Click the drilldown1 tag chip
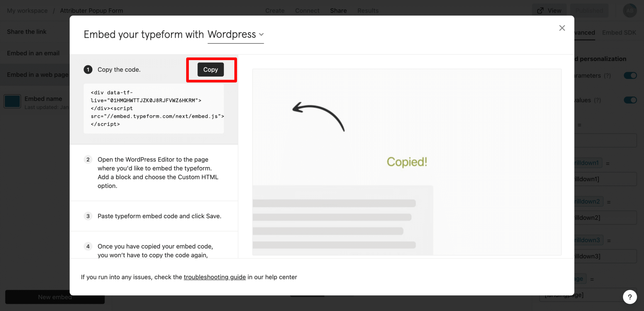The image size is (644, 311). [588, 163]
